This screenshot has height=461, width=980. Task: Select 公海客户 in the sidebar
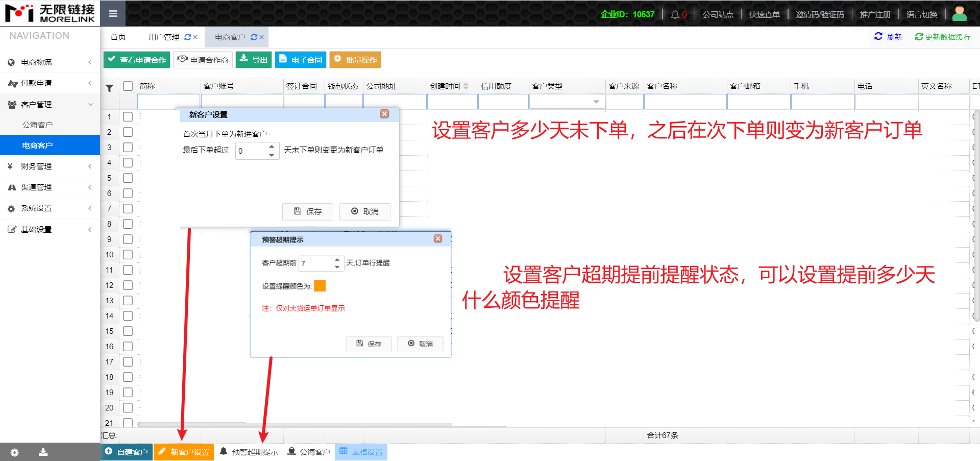click(37, 125)
